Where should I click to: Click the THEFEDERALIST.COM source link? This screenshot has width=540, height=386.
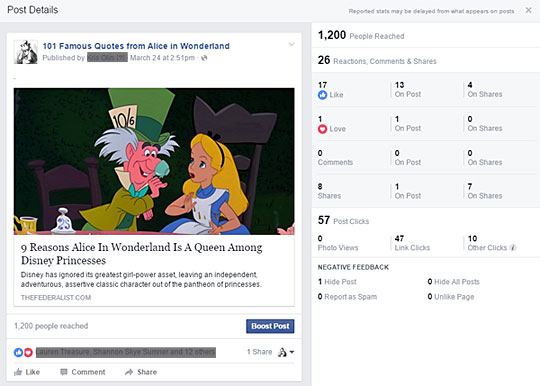(x=56, y=298)
